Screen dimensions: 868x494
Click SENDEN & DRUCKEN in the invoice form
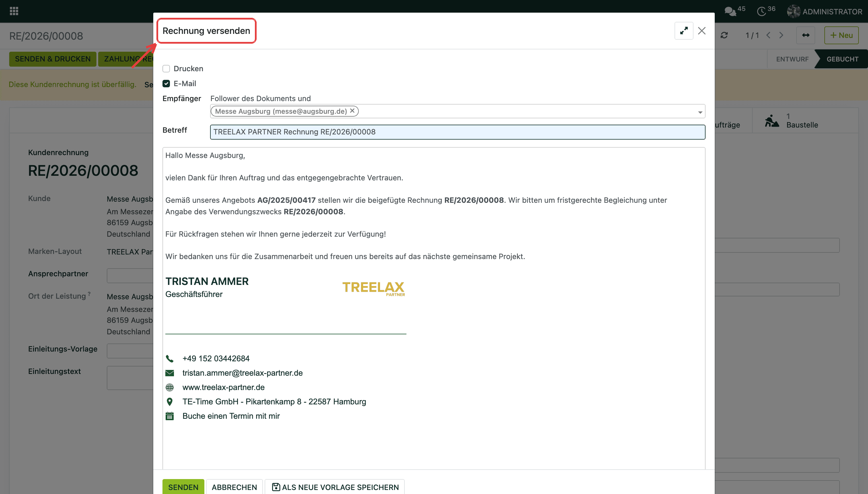tap(53, 59)
